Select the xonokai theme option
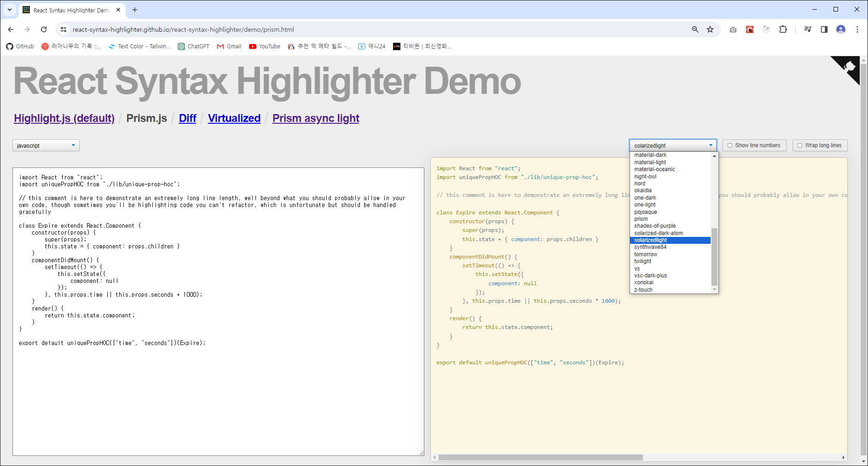868x466 pixels. 670,282
